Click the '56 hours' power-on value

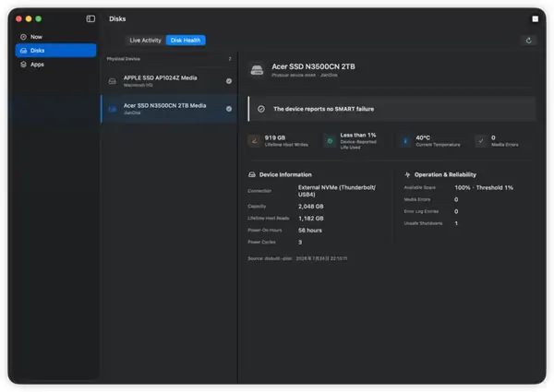(310, 231)
